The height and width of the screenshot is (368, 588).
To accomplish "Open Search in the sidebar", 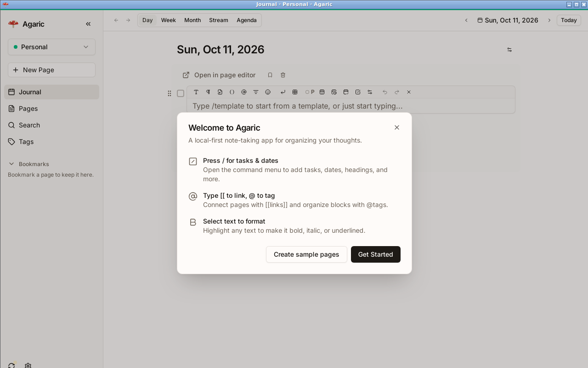I will pyautogui.click(x=51, y=125).
